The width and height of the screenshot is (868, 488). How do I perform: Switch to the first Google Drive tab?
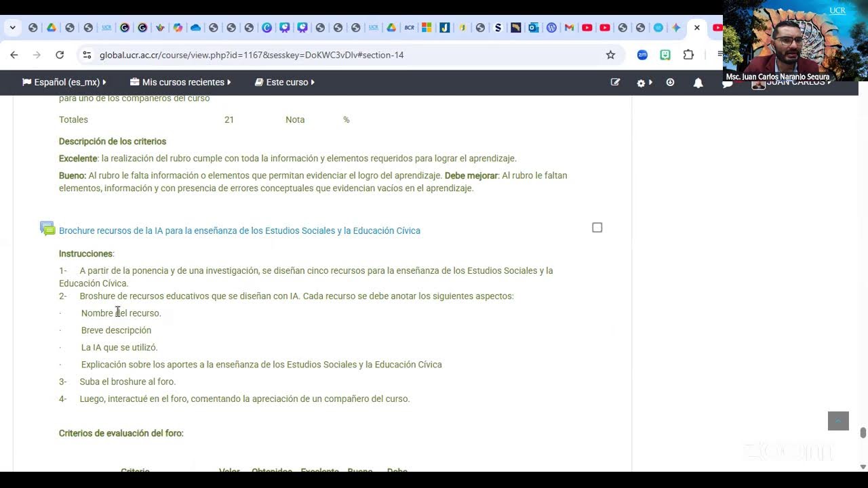pos(52,28)
